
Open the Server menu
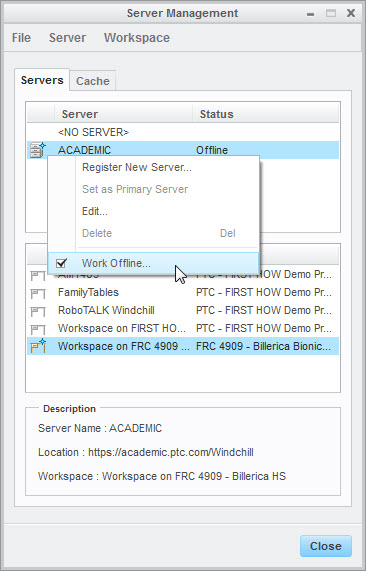[67, 38]
